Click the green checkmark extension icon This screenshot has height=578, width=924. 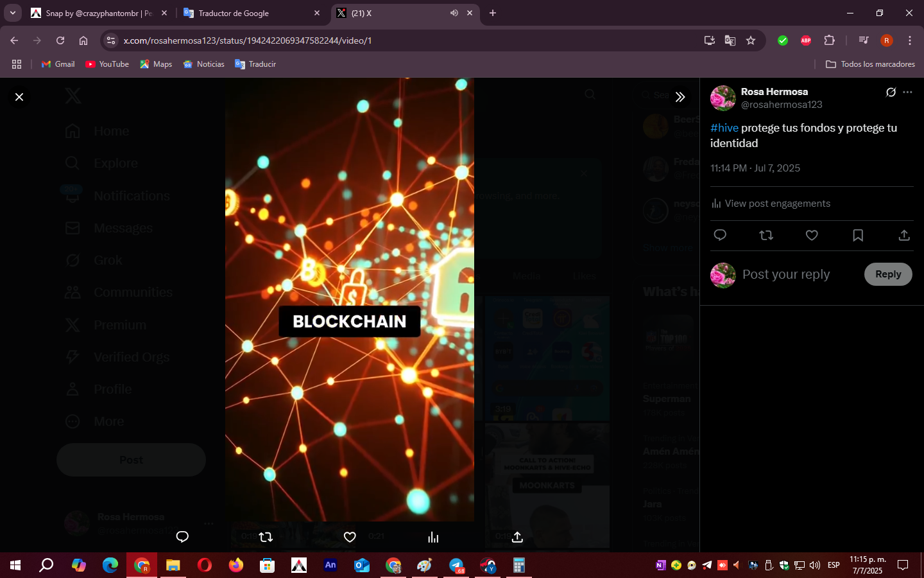click(783, 40)
